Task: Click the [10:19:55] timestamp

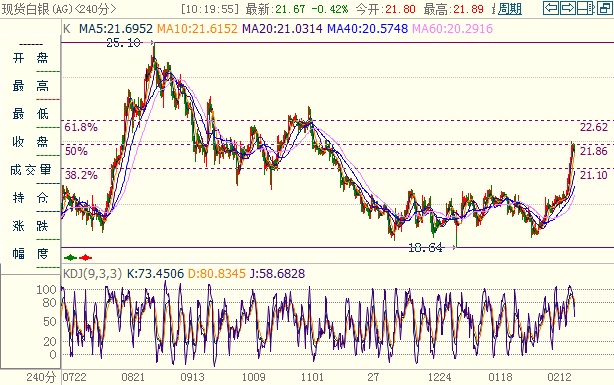Action: [x=210, y=9]
